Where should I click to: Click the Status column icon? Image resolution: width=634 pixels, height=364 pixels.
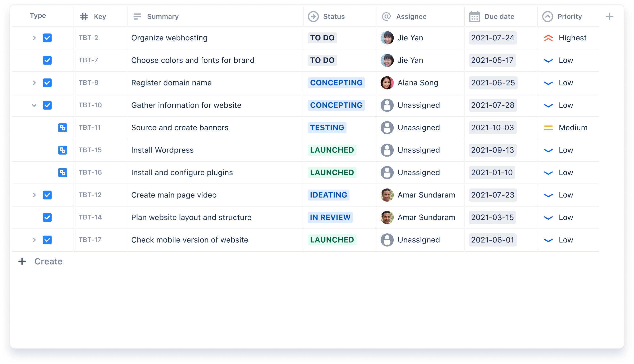tap(312, 16)
